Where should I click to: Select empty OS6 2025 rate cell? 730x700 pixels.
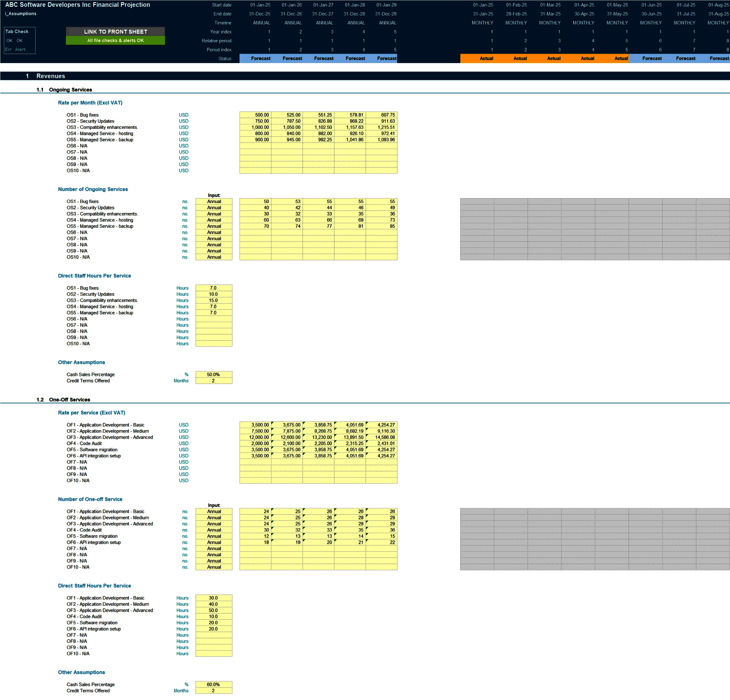(x=255, y=146)
